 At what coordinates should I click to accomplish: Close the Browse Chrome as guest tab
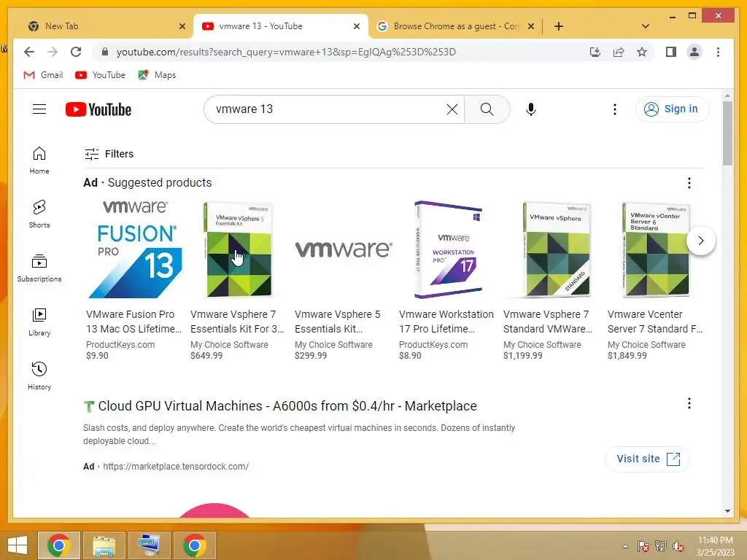coord(531,26)
